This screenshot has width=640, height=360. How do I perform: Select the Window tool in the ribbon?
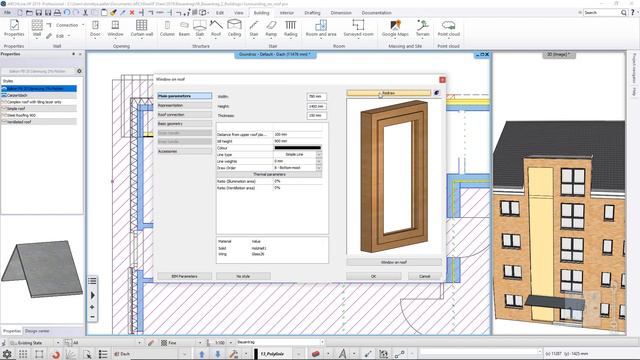tap(116, 29)
